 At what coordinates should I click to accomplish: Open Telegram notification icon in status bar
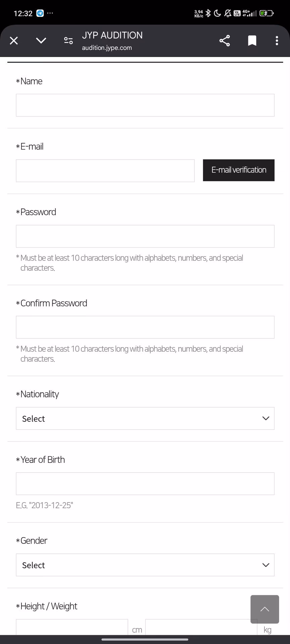40,13
